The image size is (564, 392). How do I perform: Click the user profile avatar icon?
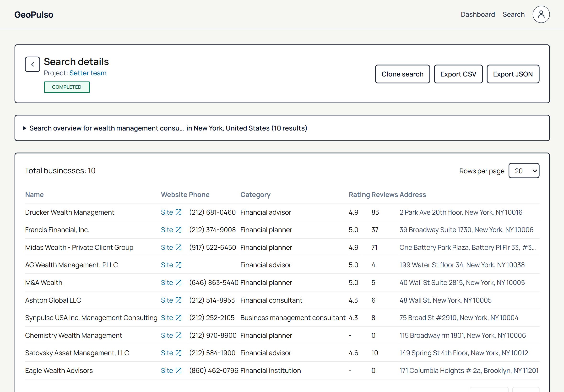tap(541, 15)
